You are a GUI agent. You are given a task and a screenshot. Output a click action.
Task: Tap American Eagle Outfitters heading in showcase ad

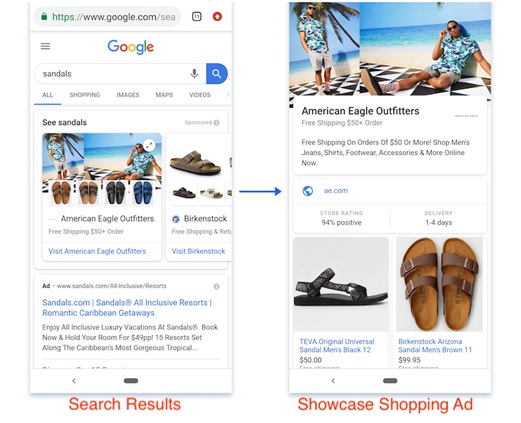pyautogui.click(x=360, y=111)
